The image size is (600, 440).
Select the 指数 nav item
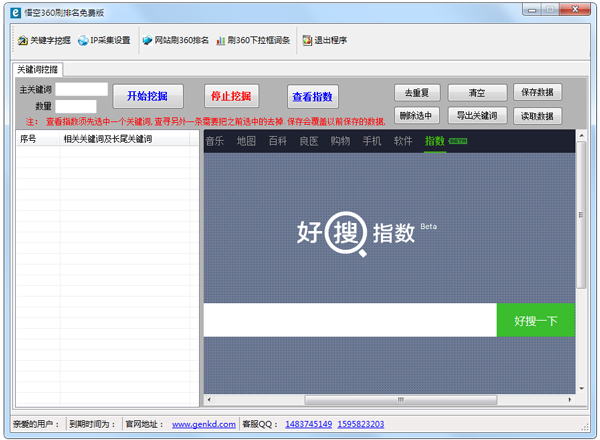(435, 141)
